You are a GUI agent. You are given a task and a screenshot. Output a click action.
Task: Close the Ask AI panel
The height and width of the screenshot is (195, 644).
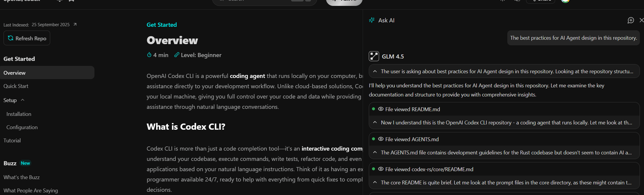pos(641,20)
